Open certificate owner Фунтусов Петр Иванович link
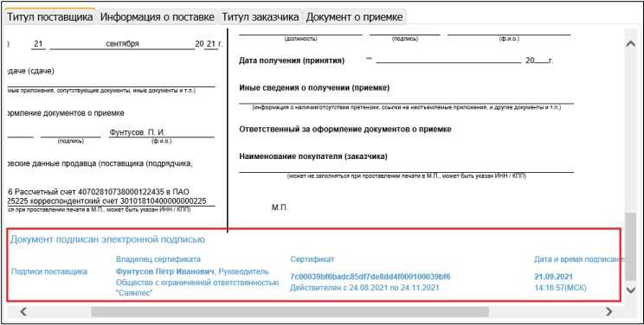The width and height of the screenshot is (644, 325). coord(165,271)
